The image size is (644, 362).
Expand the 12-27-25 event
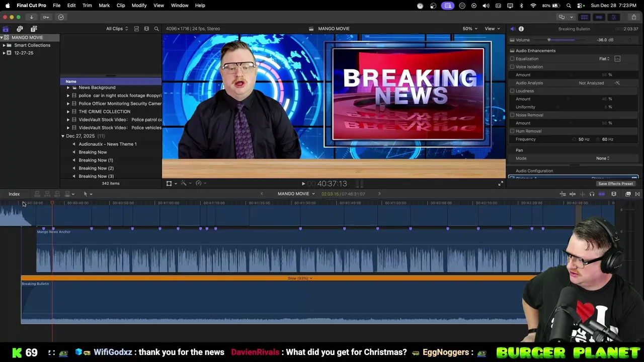[x=4, y=53]
